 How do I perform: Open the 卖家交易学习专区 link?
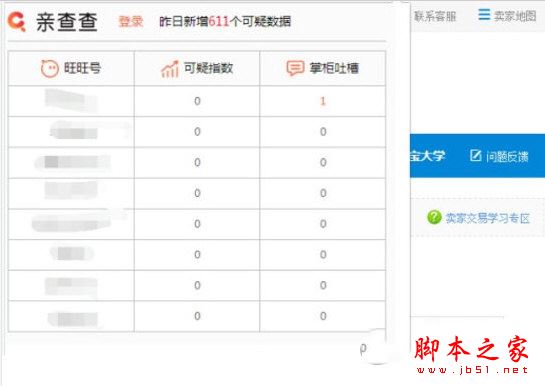coord(487,218)
